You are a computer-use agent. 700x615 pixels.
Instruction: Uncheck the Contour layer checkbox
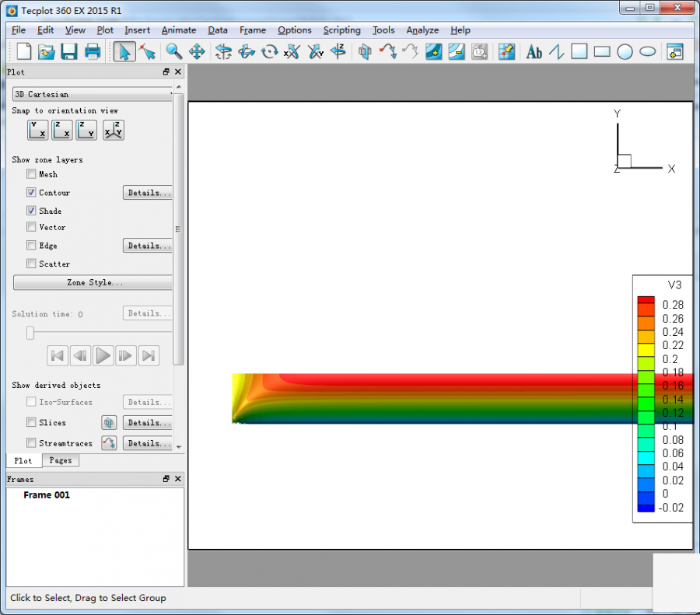click(x=31, y=192)
